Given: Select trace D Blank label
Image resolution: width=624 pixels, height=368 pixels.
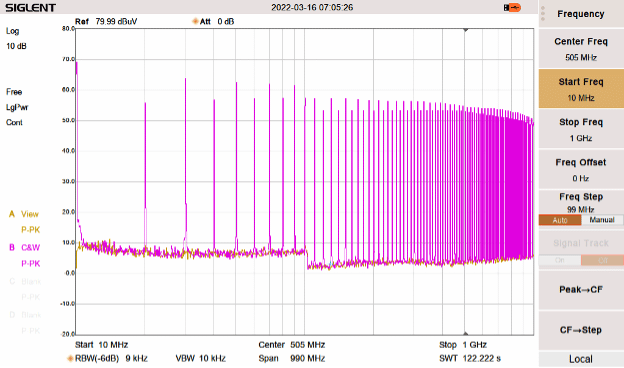Looking at the screenshot, I should 25,315.
